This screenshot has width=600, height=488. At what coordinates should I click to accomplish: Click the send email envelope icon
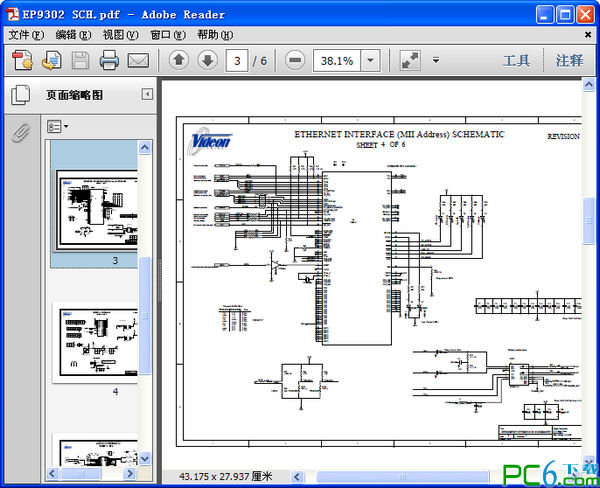coord(138,61)
